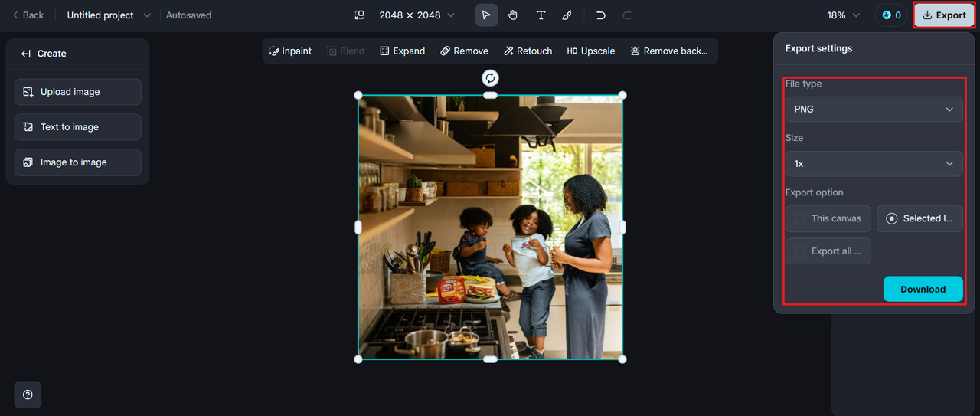Image resolution: width=980 pixels, height=416 pixels.
Task: Choose HD Upscale
Action: [x=591, y=51]
